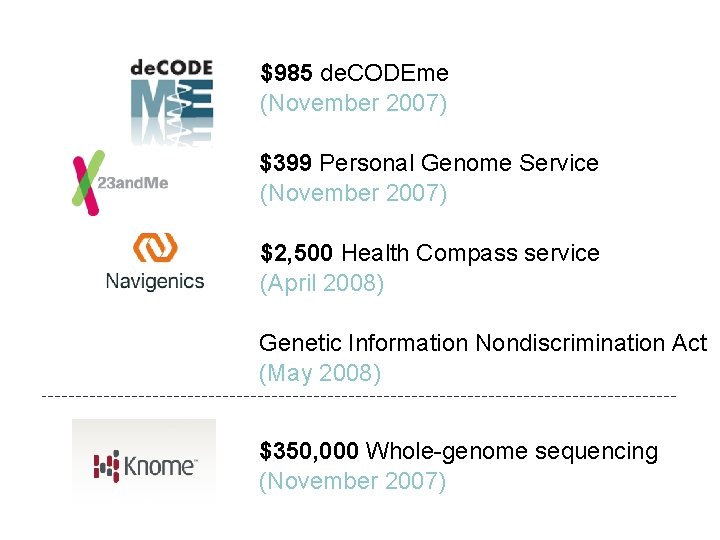Screen dimensions: 720x540
Task: Click the $985 de.CODEme text
Action: click(x=354, y=73)
